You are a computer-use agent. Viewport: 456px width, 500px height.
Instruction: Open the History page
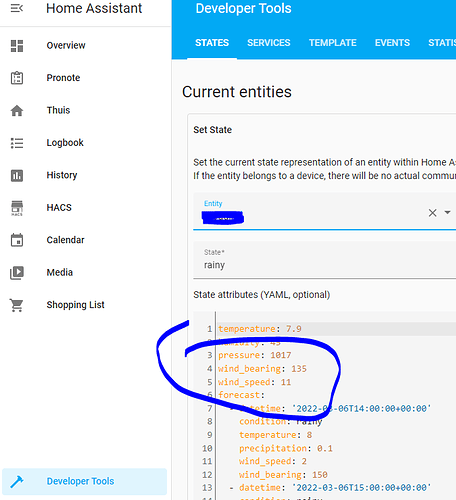[x=62, y=175]
